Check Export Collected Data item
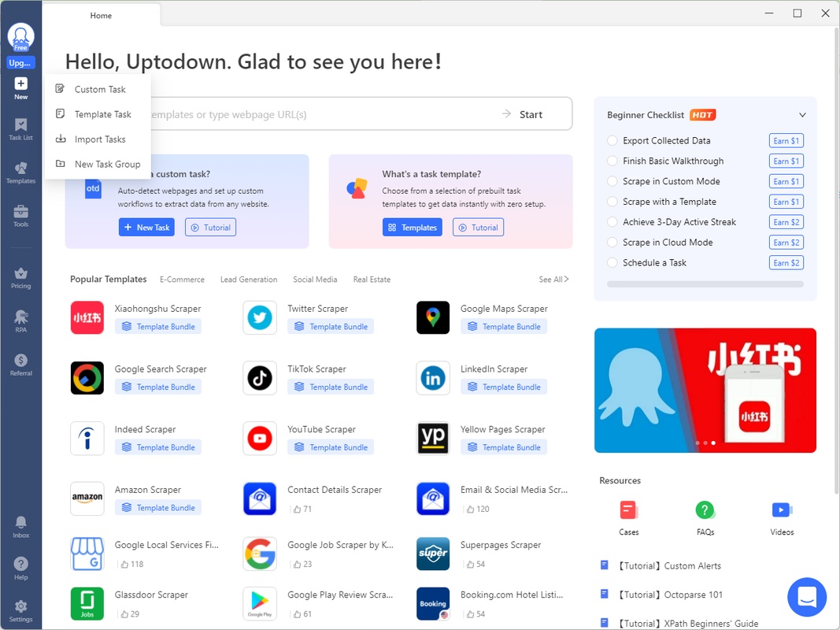 click(x=612, y=140)
